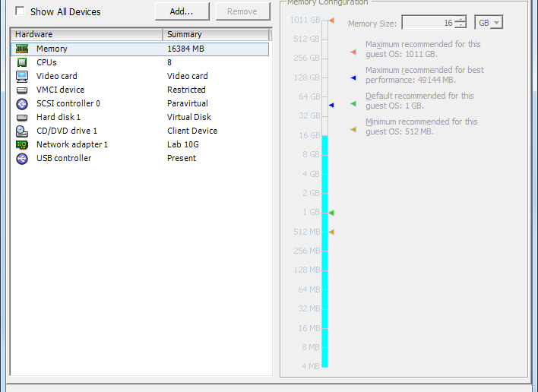
Task: Click the Add... button
Action: pyautogui.click(x=182, y=11)
